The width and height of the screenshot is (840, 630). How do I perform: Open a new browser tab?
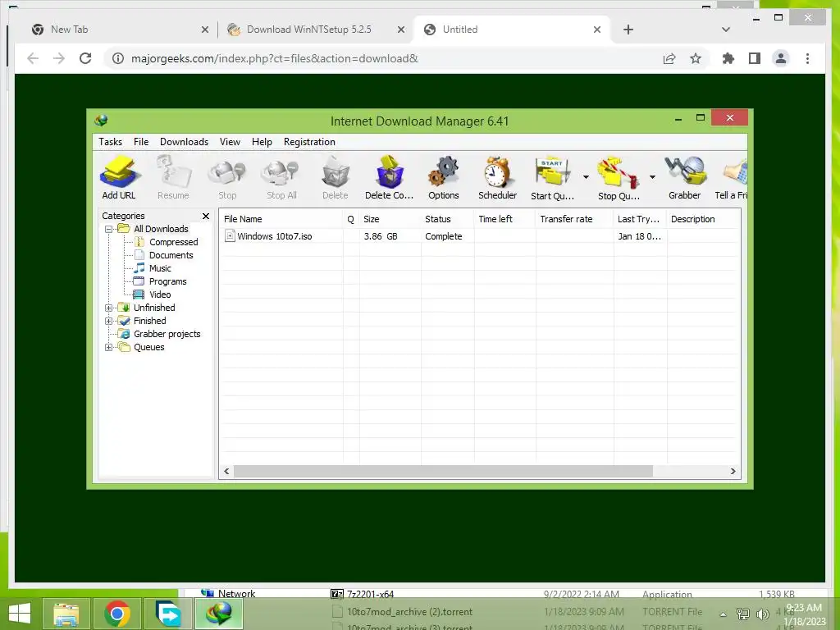pyautogui.click(x=628, y=30)
